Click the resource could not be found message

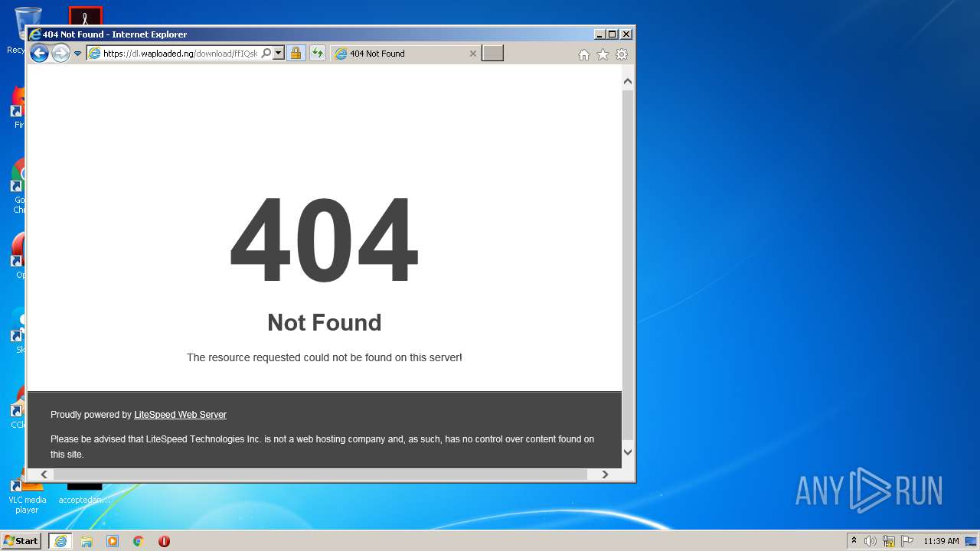tap(324, 357)
